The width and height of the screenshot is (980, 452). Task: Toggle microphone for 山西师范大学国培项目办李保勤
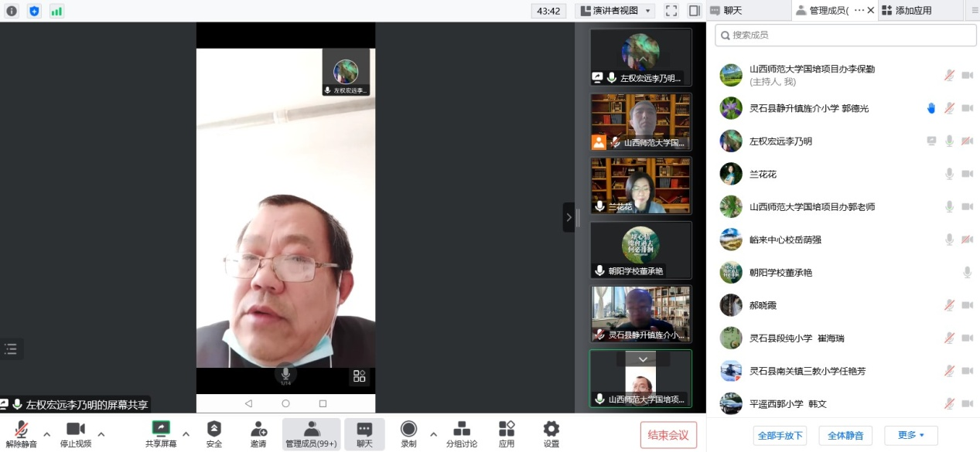click(949, 75)
